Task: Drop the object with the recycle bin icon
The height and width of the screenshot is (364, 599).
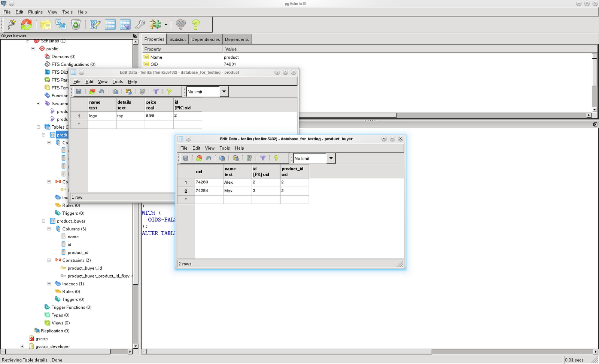Action: (x=76, y=25)
